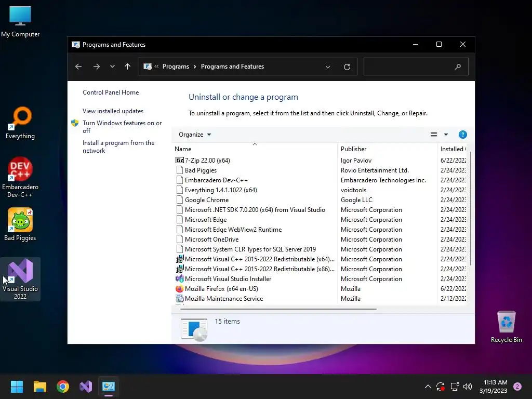Open View installed updates link
Image resolution: width=532 pixels, height=399 pixels.
point(113,111)
